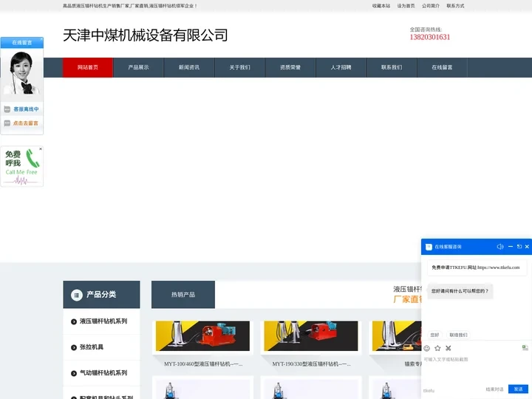Open the 人才招聘 nav tab

click(x=341, y=67)
